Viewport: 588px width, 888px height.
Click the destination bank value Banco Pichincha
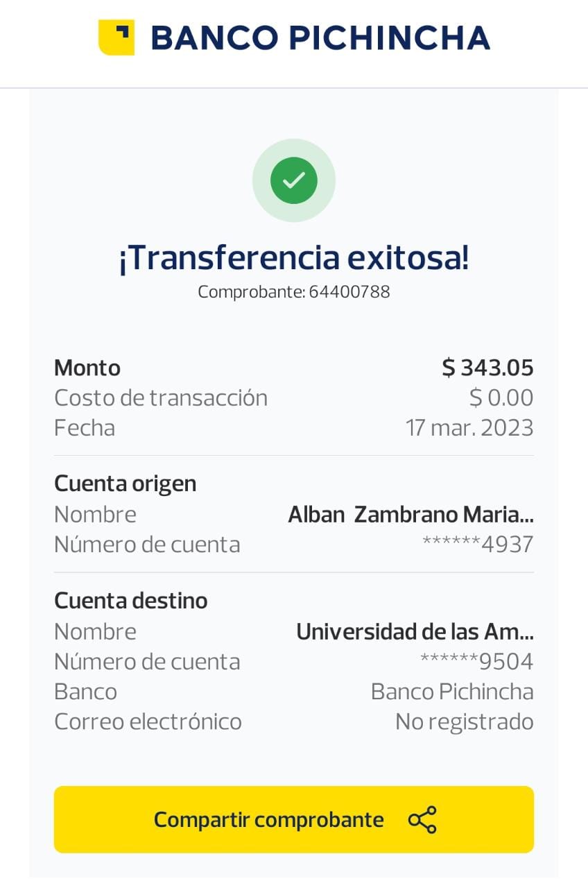click(x=452, y=692)
